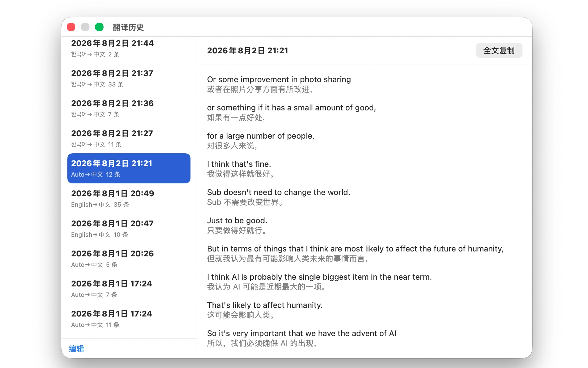Image resolution: width=588 pixels, height=368 pixels.
Task: Click translation Sub 不需要改变世界
Action: point(245,202)
